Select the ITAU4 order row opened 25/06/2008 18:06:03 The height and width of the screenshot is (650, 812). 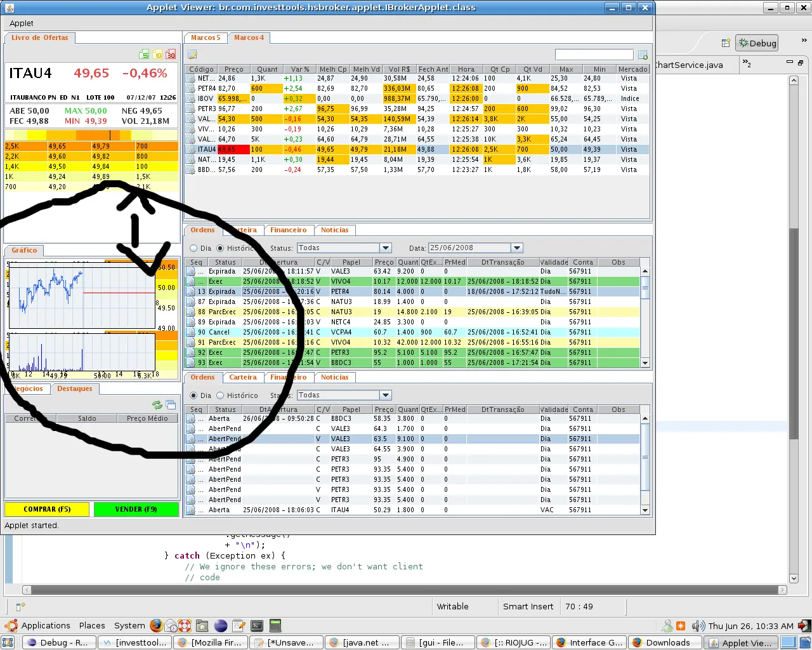click(412, 510)
